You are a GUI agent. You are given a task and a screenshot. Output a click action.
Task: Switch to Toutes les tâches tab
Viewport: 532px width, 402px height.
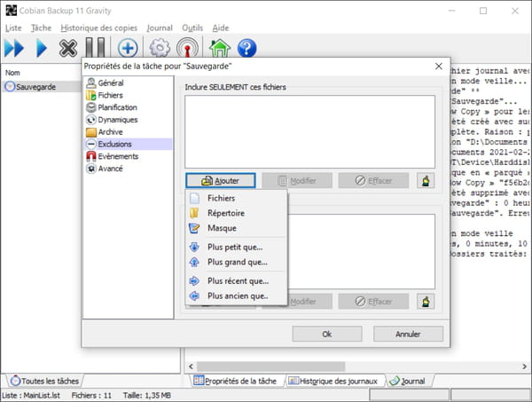click(x=45, y=381)
